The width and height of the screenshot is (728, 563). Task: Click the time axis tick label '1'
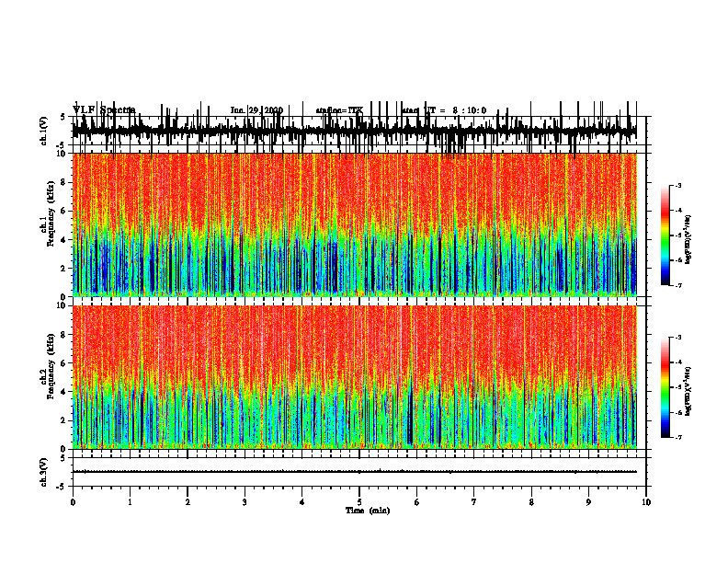(x=130, y=502)
